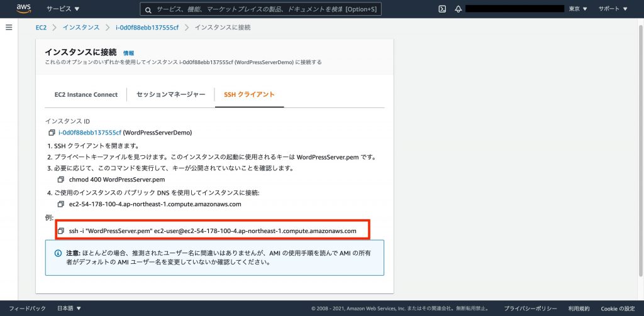Toggle the hamburger side navigation menu
The height and width of the screenshot is (316, 644).
pos(9,28)
